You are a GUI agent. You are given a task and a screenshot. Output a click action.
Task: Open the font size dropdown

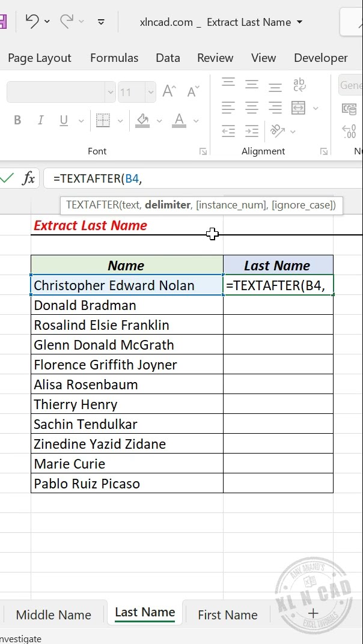coord(150,92)
